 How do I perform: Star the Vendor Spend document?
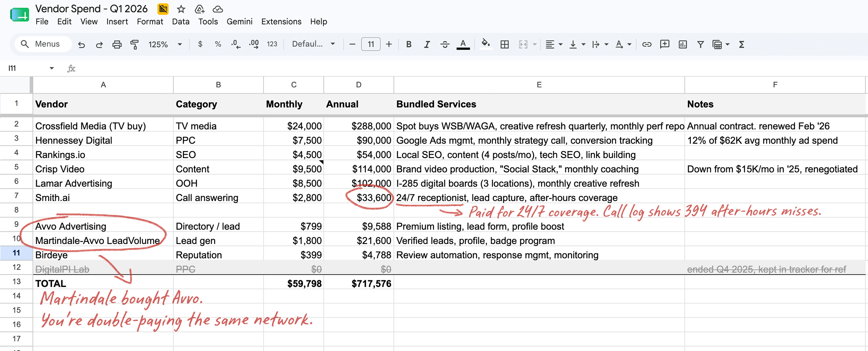pyautogui.click(x=181, y=9)
